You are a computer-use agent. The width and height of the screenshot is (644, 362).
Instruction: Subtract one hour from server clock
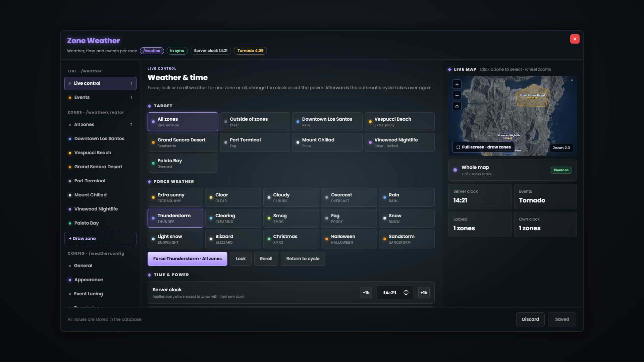(x=366, y=293)
